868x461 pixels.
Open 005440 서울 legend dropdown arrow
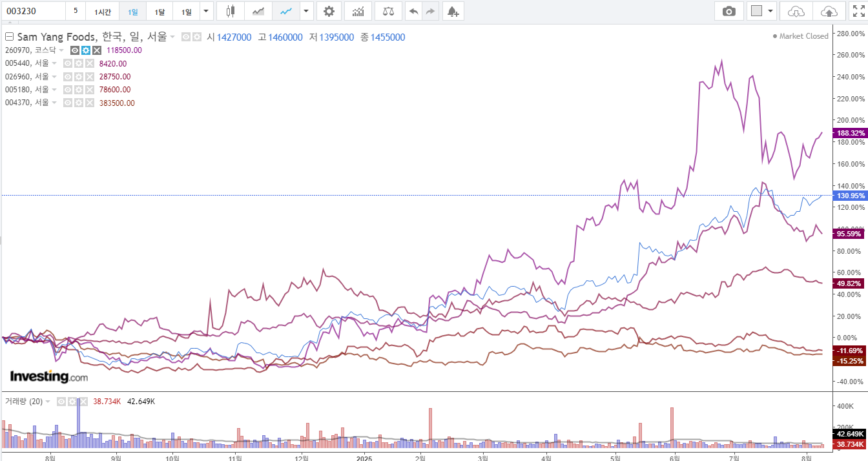(x=54, y=63)
